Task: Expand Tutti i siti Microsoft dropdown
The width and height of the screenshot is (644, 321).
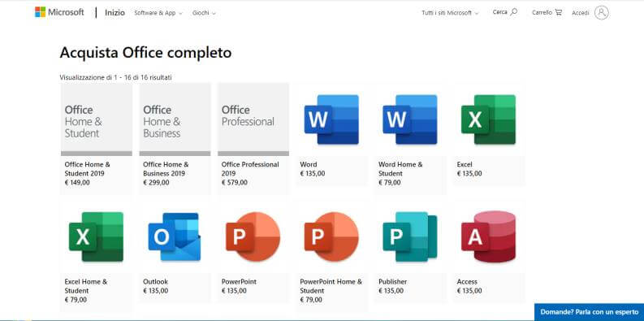Action: point(450,13)
